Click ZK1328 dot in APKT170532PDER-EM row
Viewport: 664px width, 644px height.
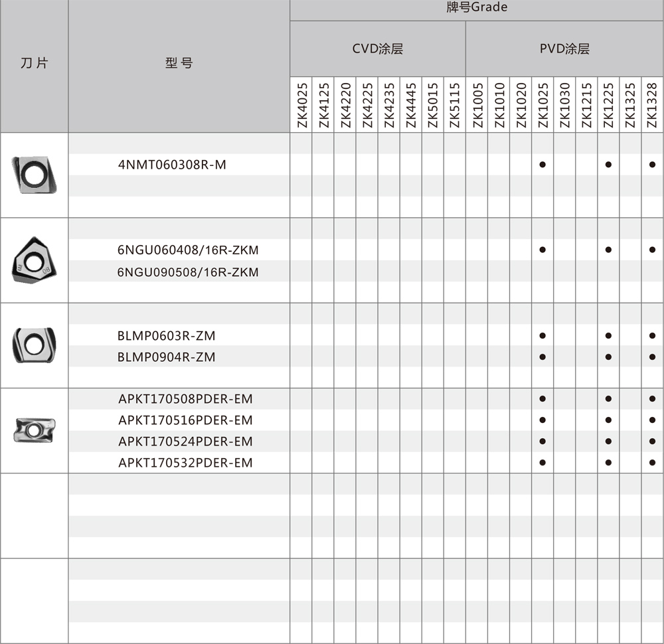point(652,463)
